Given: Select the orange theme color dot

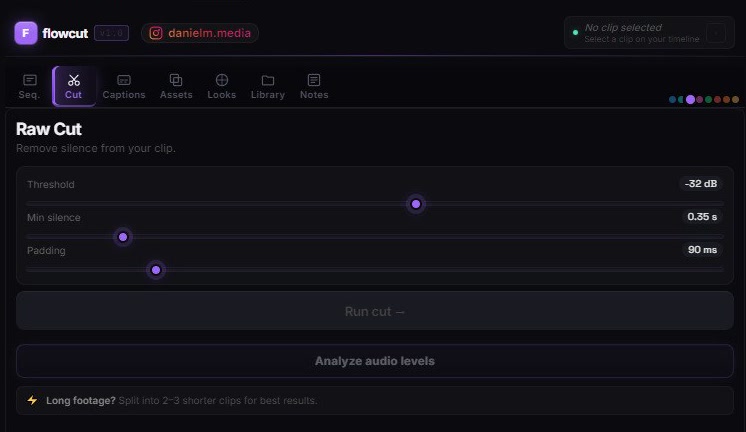Looking at the screenshot, I should coord(726,99).
